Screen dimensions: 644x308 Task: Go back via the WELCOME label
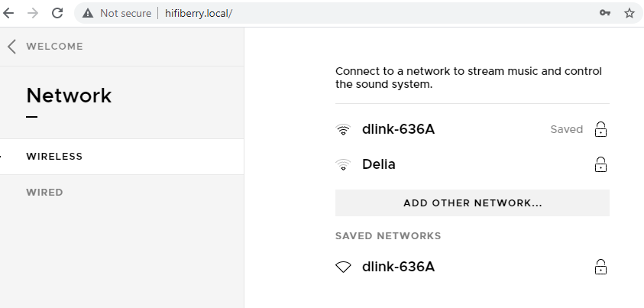55,47
